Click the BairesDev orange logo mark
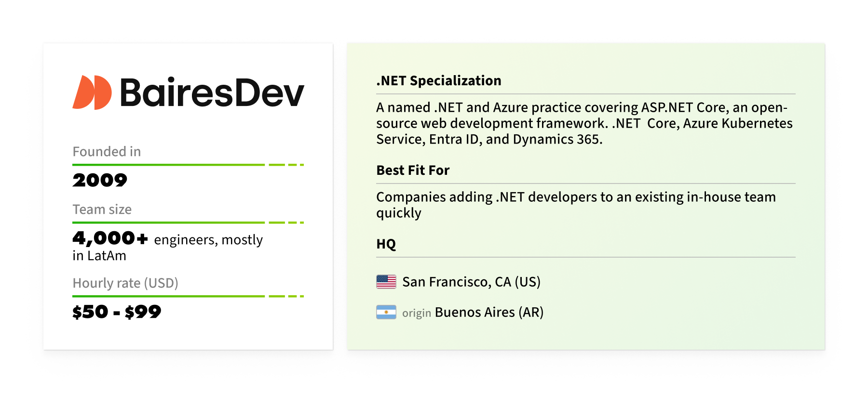Screen dimensions: 868x393 coord(92,92)
